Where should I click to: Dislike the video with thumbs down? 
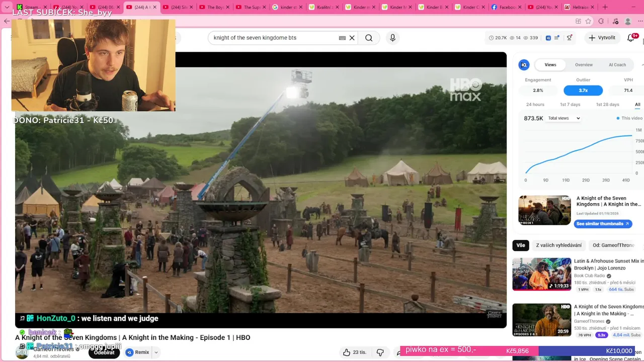(380, 352)
